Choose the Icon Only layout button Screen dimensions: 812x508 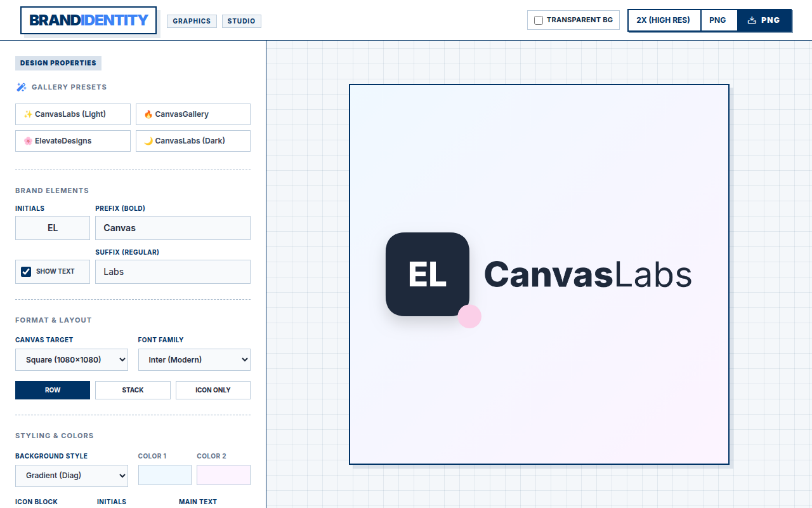(x=213, y=390)
